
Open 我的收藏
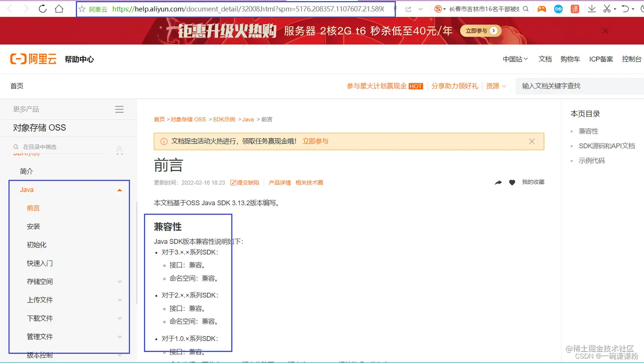tap(533, 182)
